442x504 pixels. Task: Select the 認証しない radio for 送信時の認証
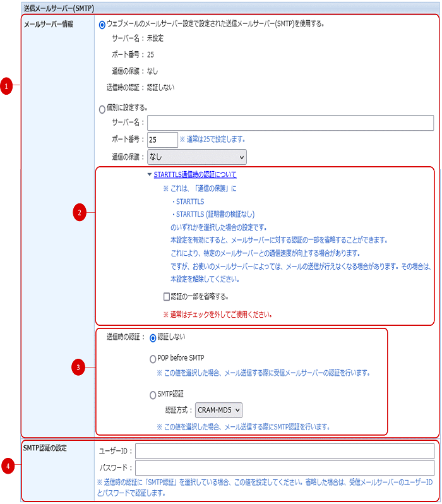153,338
